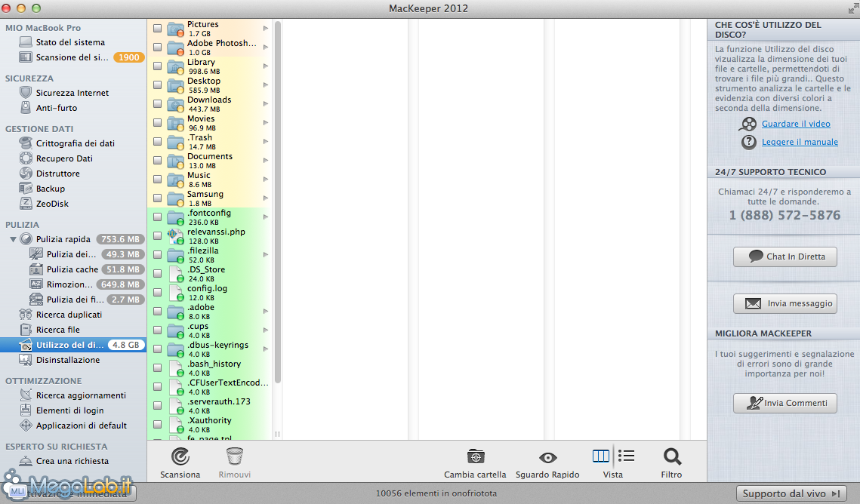Click Supporto dal vivo button
This screenshot has width=860, height=504.
[791, 493]
